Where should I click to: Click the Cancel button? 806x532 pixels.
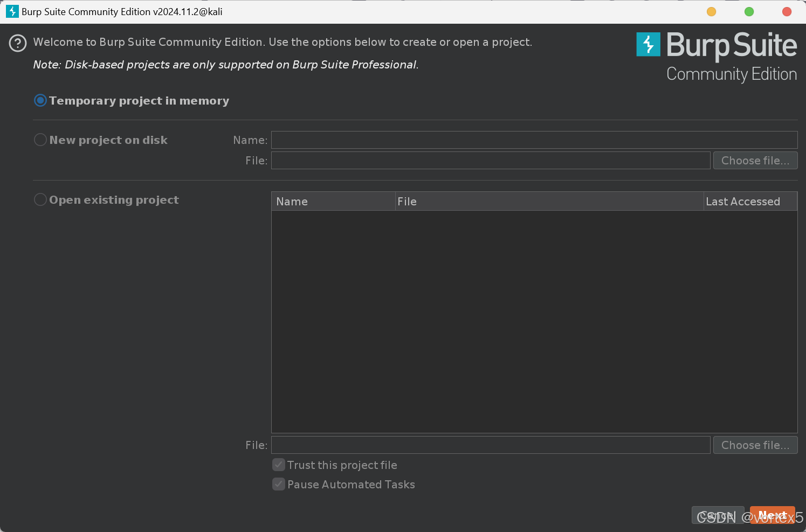click(x=718, y=515)
